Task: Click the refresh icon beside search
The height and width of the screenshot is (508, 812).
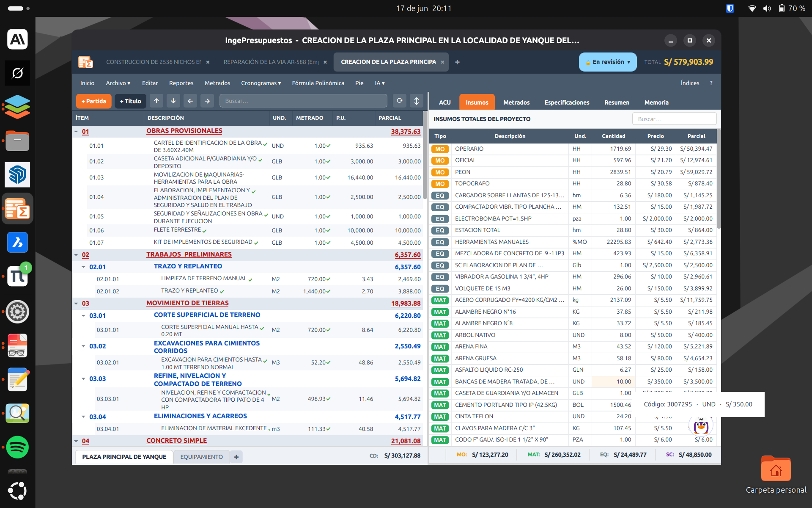Action: point(400,101)
